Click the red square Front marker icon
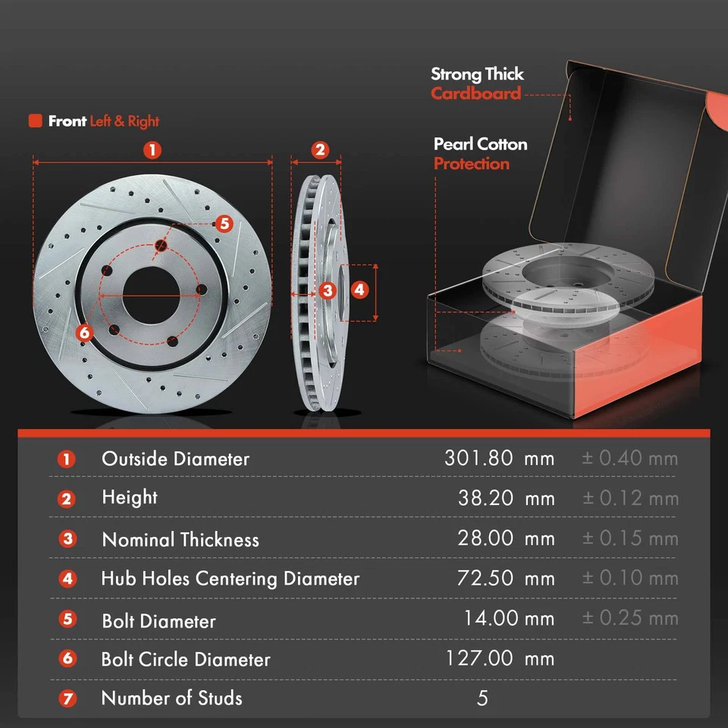728x728 pixels. point(35,121)
